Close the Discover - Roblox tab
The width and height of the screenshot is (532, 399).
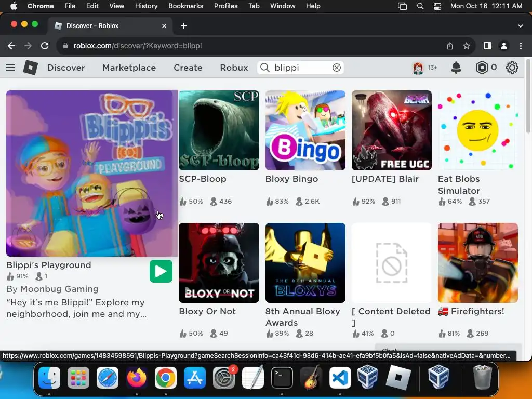point(164,26)
